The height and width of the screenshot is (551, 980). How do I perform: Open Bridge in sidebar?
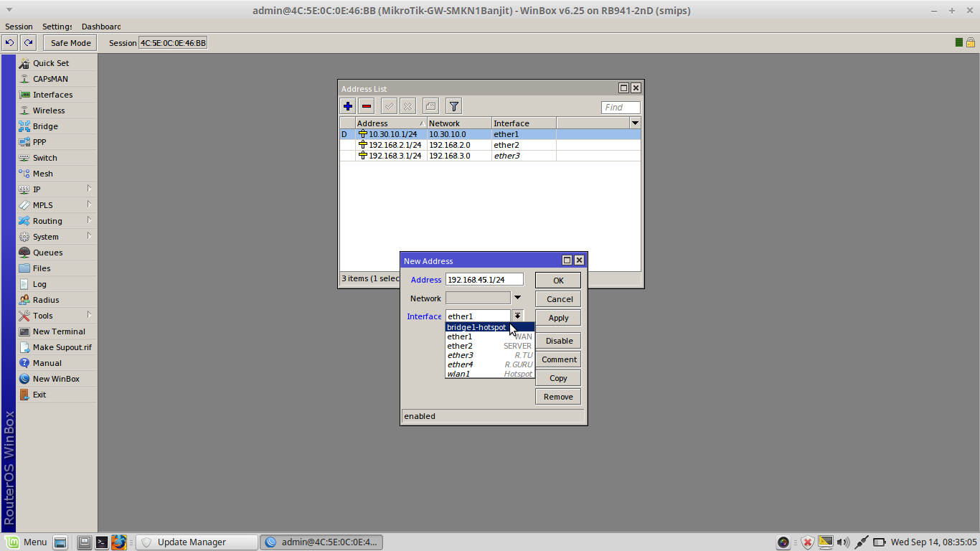tap(57, 126)
